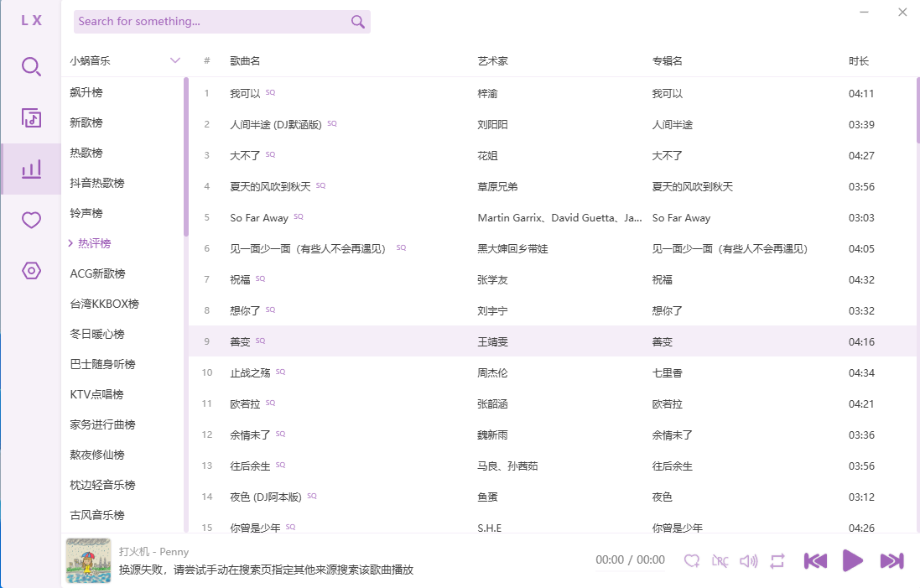This screenshot has height=588, width=920.
Task: Open the song list page in sidebar
Action: coord(31,118)
